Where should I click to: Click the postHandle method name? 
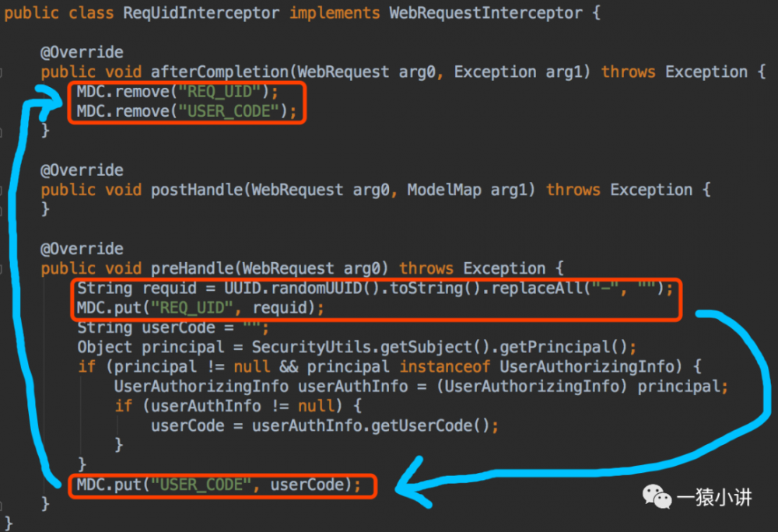pyautogui.click(x=197, y=190)
